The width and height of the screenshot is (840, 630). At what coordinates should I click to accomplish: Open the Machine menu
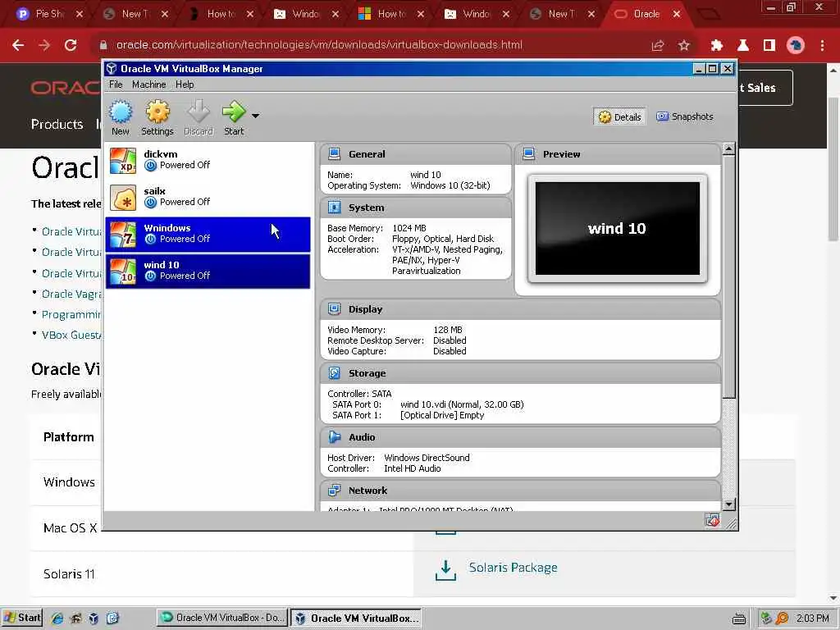point(149,84)
